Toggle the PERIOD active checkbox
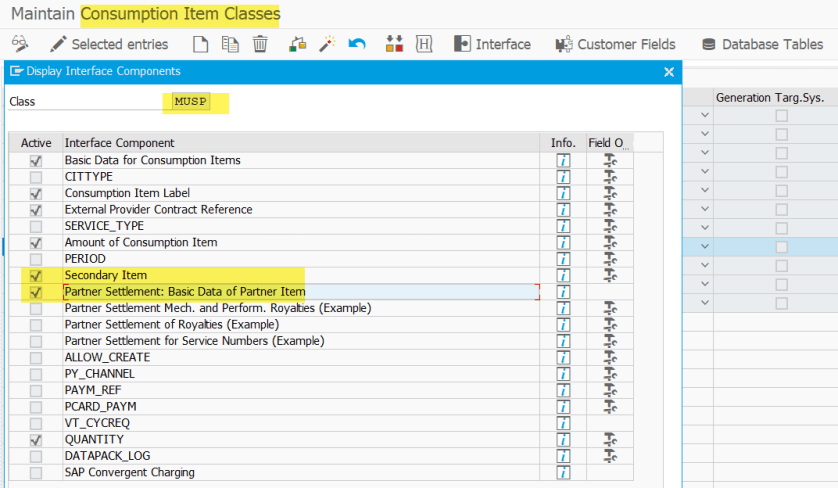838x488 pixels. click(x=36, y=259)
